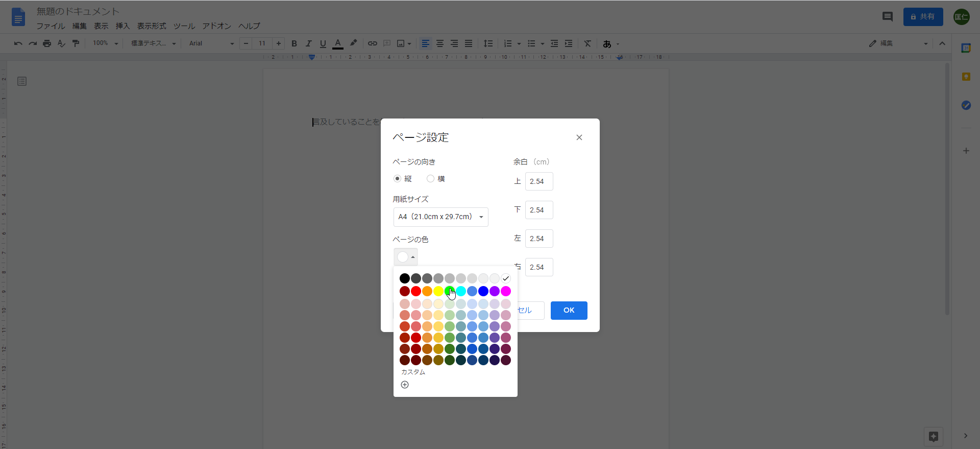Open the 挿入 menu
The width and height of the screenshot is (980, 449).
(122, 26)
